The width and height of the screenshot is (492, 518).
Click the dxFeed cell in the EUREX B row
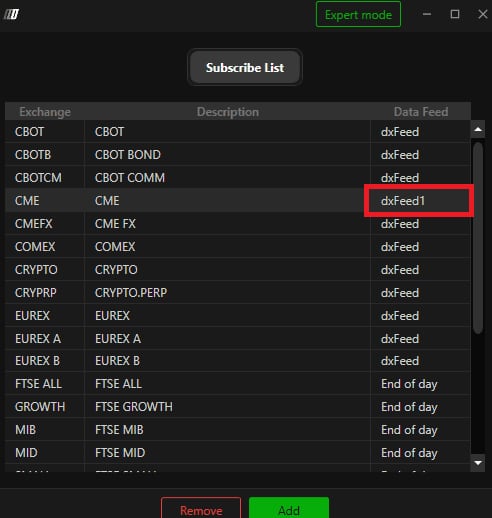tap(421, 361)
